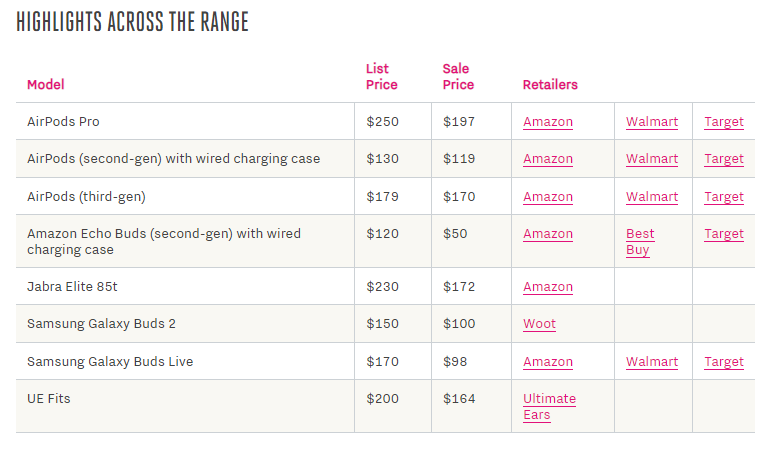
Task: Click Target for Samsung Galaxy Buds Live
Action: coord(724,362)
